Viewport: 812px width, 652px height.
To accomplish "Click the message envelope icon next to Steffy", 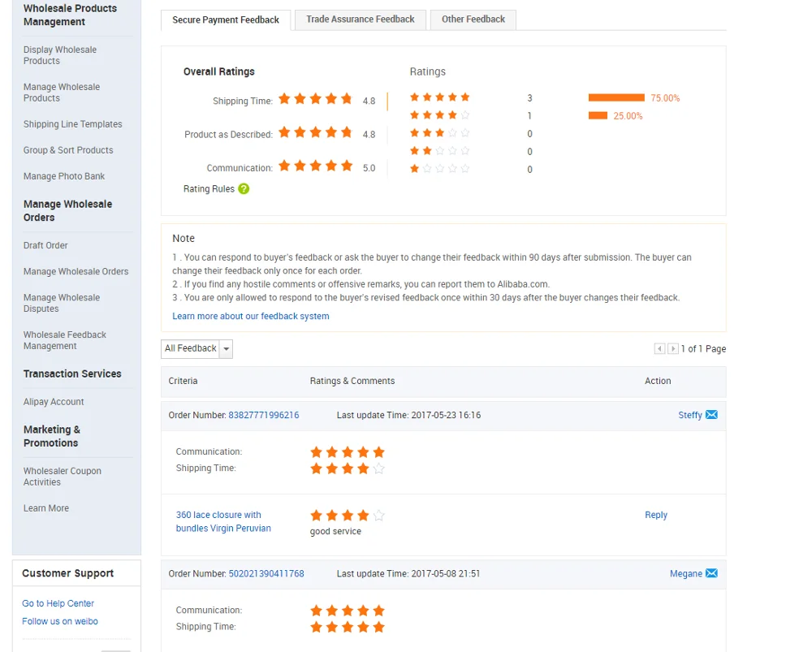I will pos(711,415).
